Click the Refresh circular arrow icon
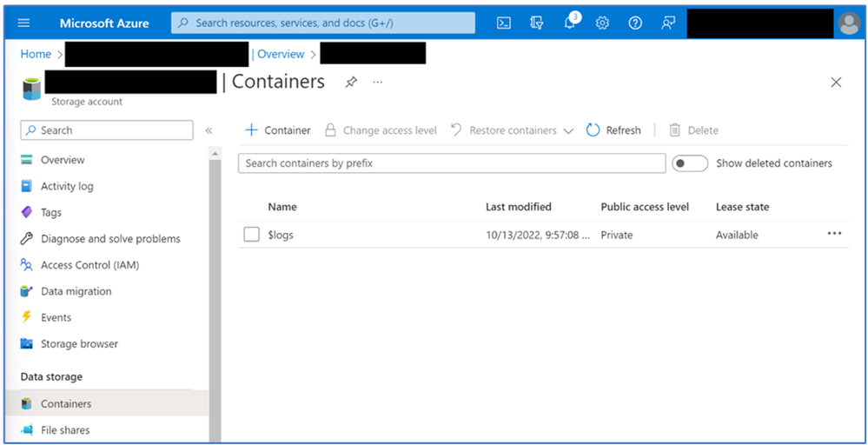The height and width of the screenshot is (445, 868). [x=593, y=130]
